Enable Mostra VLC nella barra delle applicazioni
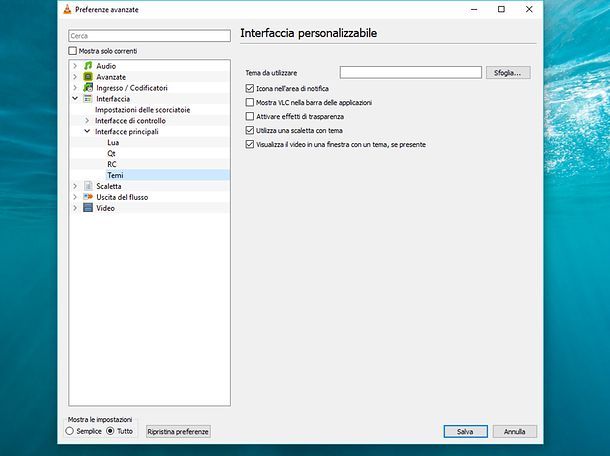The width and height of the screenshot is (610, 456). (250, 102)
